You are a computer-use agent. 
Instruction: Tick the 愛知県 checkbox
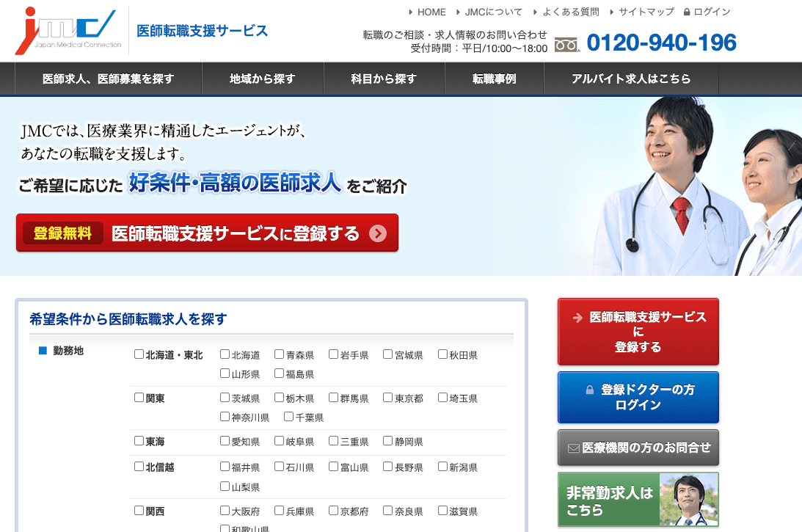(225, 442)
